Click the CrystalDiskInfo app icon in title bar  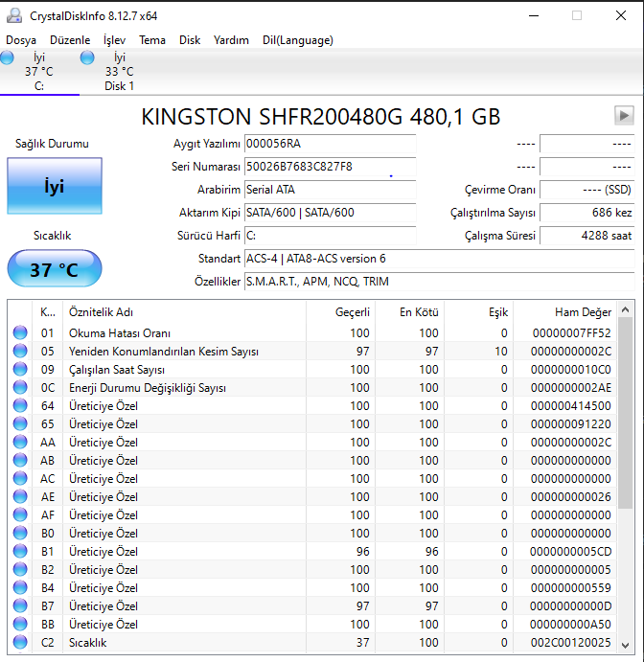(x=14, y=15)
